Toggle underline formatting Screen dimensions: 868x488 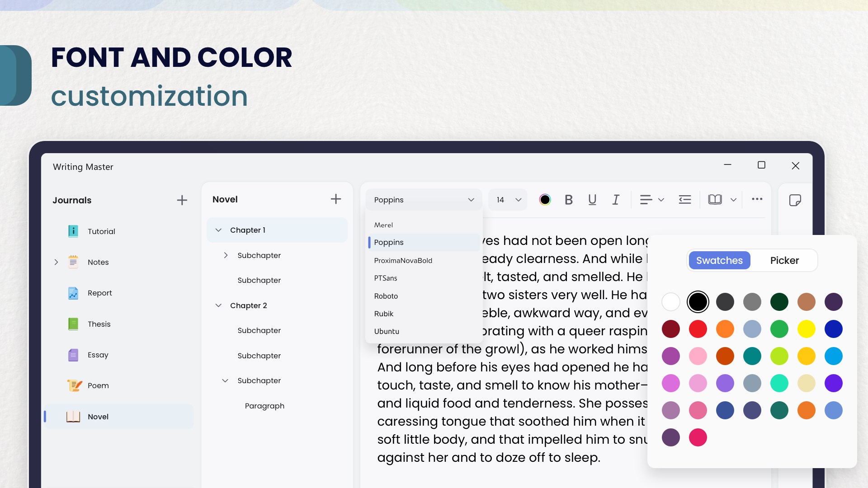[x=592, y=200]
